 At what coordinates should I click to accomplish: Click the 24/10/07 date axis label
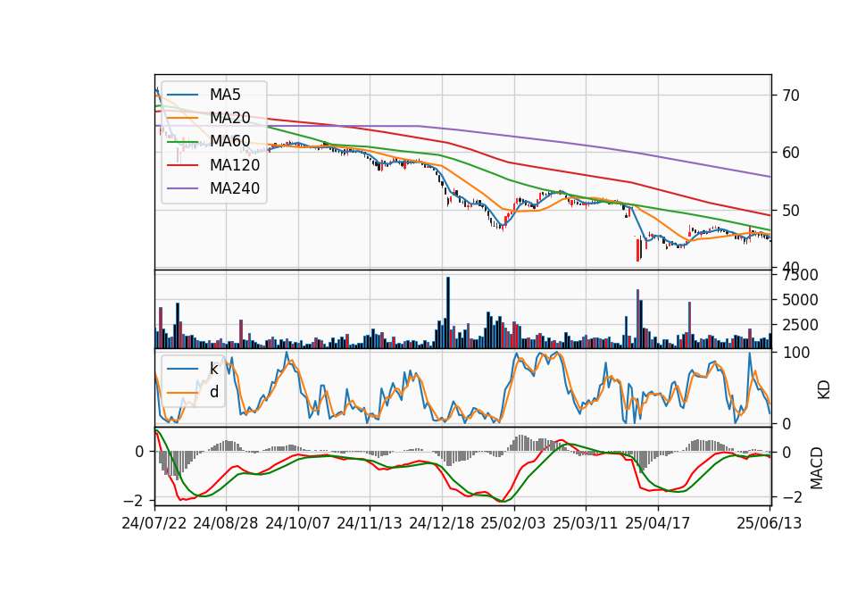coord(298,523)
